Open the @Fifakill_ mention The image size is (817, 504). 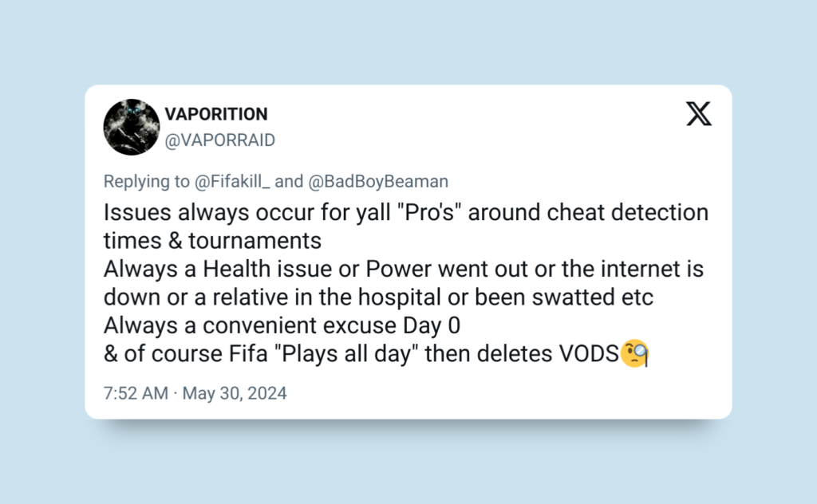tap(232, 181)
